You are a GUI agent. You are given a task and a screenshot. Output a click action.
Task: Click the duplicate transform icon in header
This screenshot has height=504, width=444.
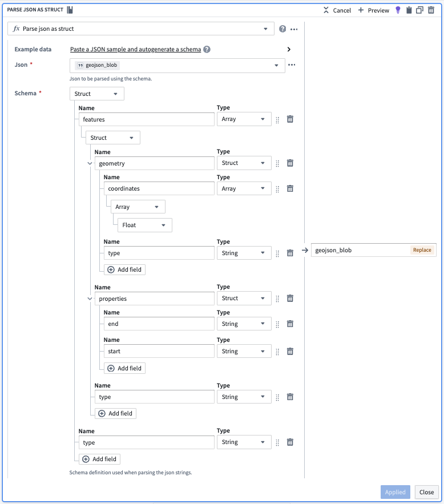[x=419, y=10]
